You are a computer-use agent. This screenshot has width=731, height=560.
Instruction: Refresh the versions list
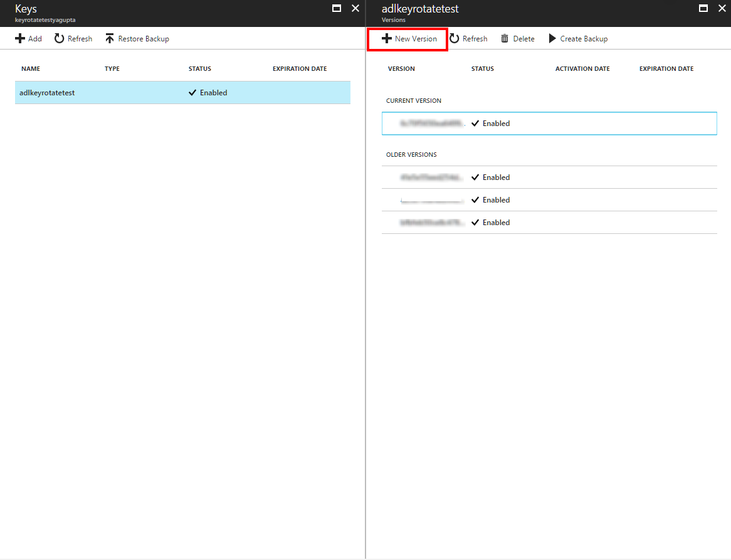(468, 38)
